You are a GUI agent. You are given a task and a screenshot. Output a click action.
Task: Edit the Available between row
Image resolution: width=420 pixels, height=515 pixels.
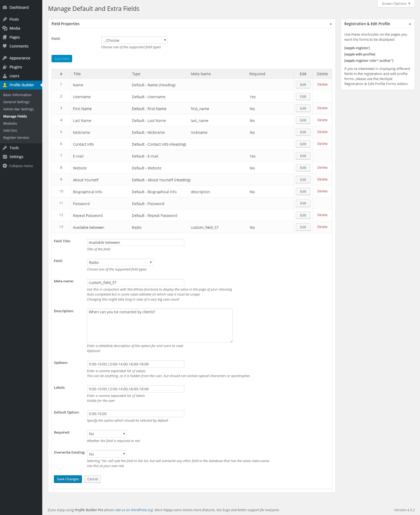click(x=303, y=227)
